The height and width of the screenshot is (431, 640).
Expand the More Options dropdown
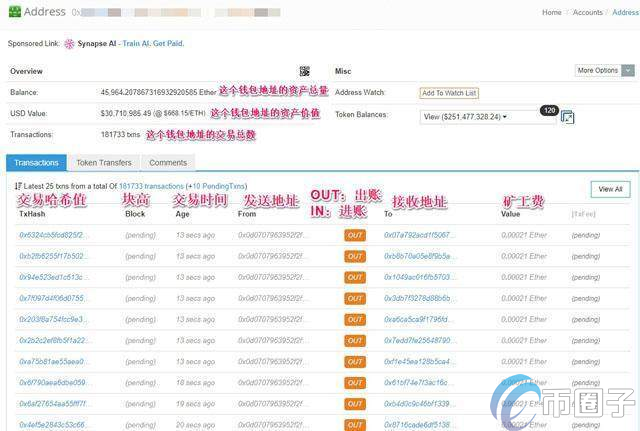point(599,71)
